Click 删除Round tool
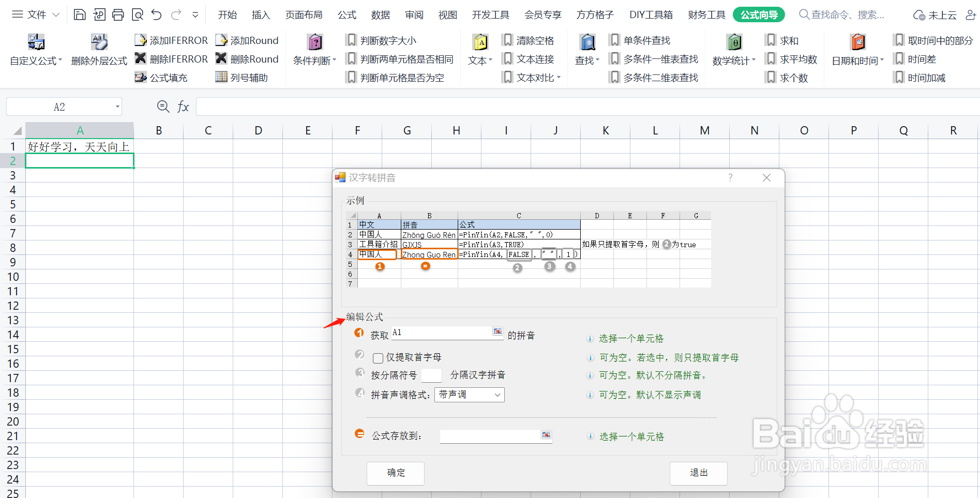Screen dimensions: 980x498 tap(247, 59)
